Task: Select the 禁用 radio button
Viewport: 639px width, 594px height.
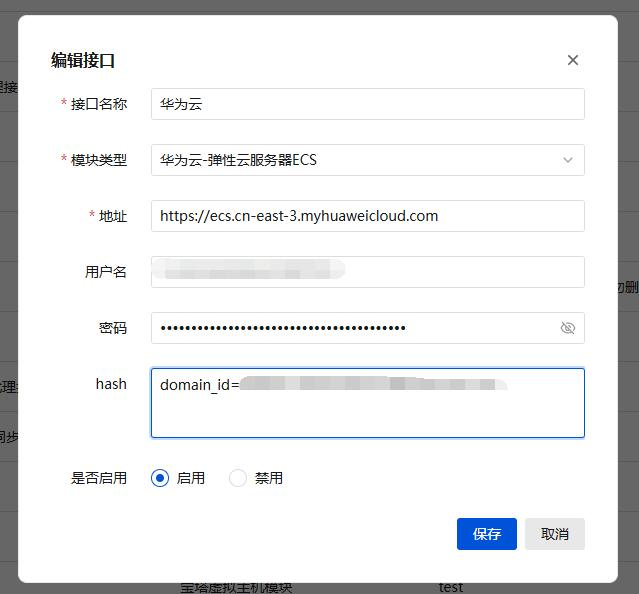Action: point(238,478)
